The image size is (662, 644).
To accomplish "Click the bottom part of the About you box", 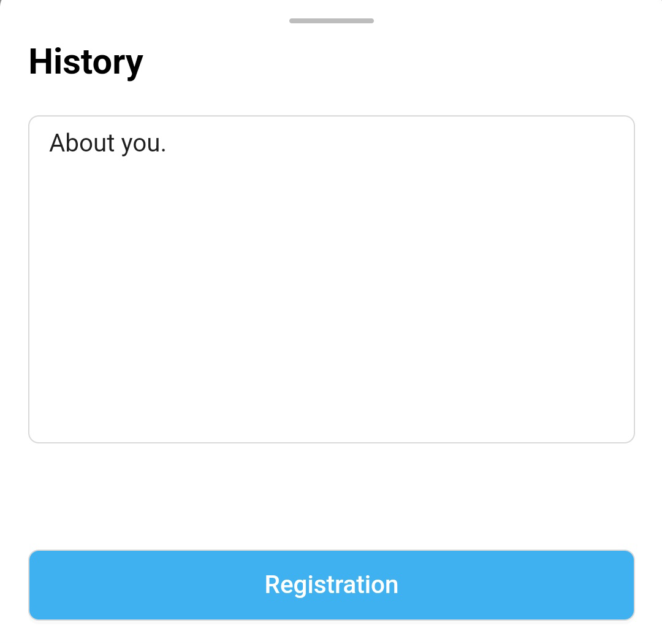I will coord(331,411).
